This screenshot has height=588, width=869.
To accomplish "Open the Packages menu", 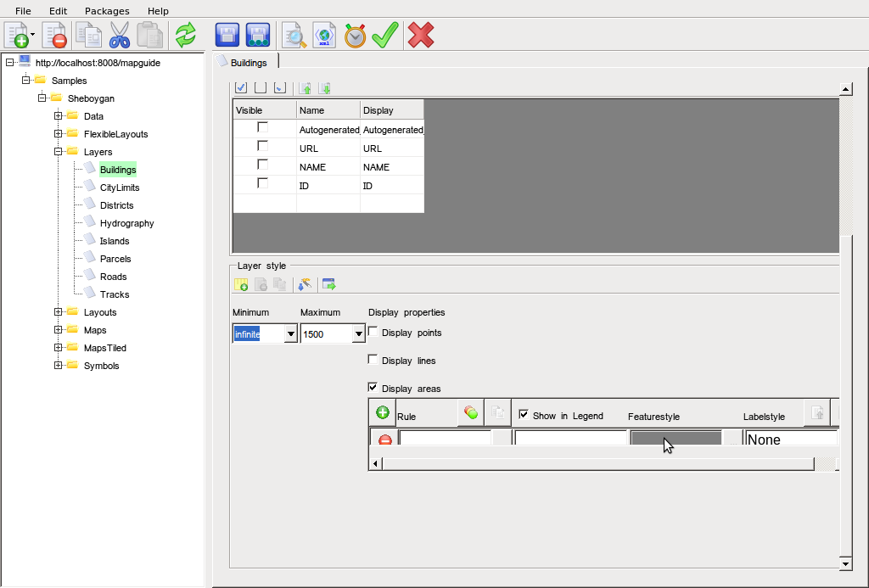I will pyautogui.click(x=107, y=11).
